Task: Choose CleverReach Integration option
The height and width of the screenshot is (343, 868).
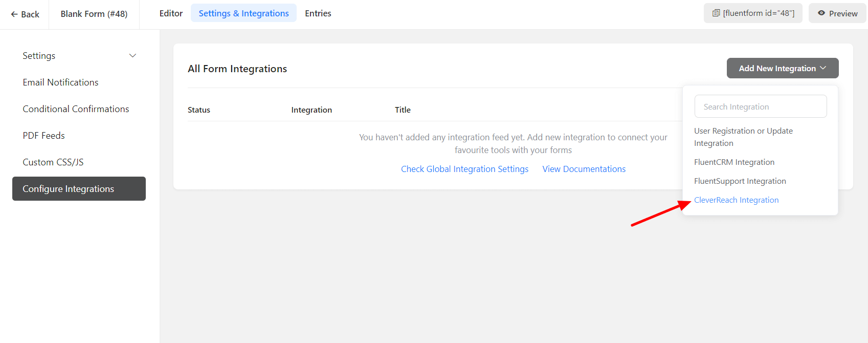Action: pos(736,200)
